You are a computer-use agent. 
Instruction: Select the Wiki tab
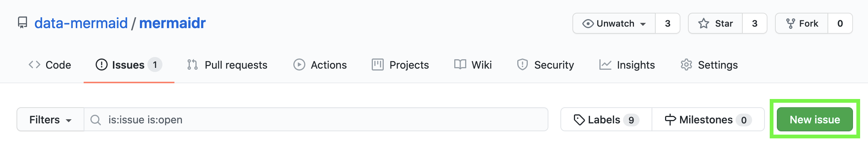[473, 65]
